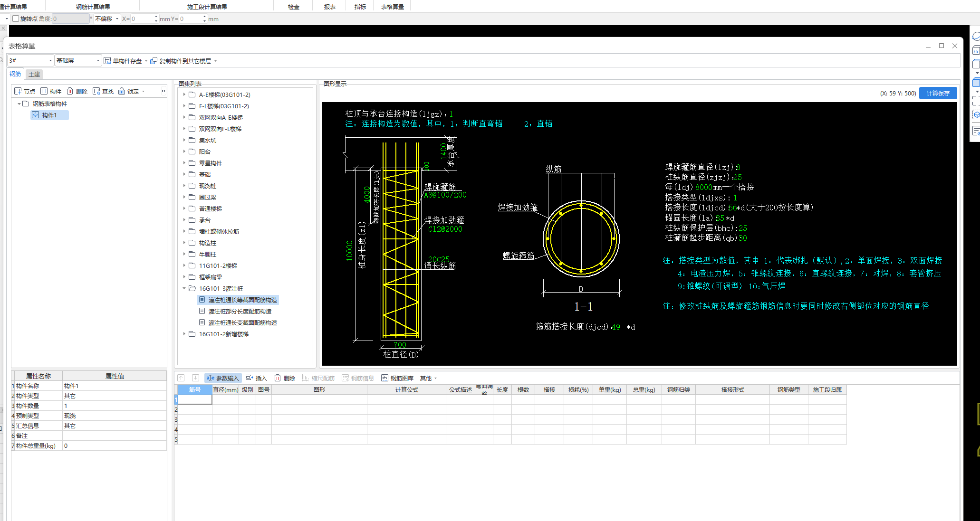This screenshot has height=521, width=980.
Task: Expand the 框架扁梁 folder
Action: click(184, 277)
